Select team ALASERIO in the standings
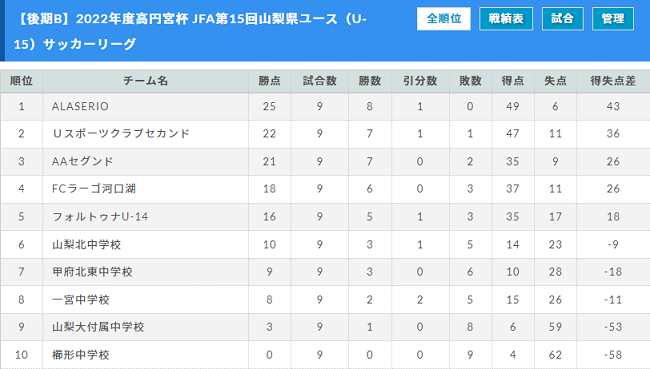 [x=80, y=107]
